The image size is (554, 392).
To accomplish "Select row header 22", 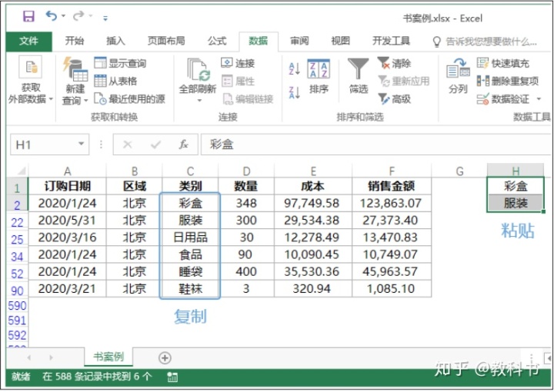I will coord(17,221).
